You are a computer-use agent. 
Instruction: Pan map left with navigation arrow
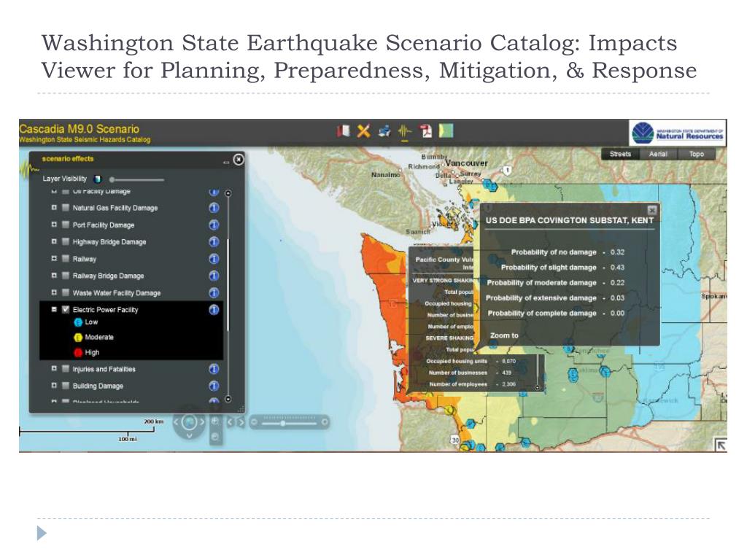pos(177,422)
